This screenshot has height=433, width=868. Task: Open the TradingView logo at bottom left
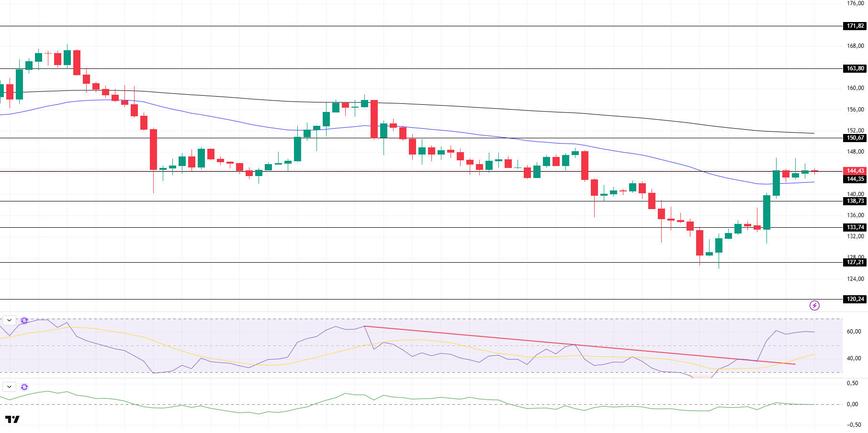12,420
